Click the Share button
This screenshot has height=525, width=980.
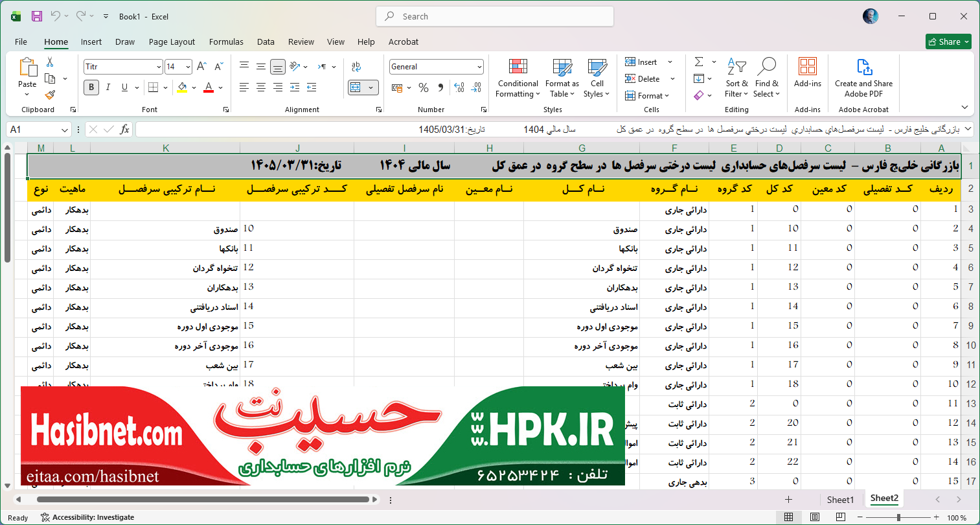point(948,41)
